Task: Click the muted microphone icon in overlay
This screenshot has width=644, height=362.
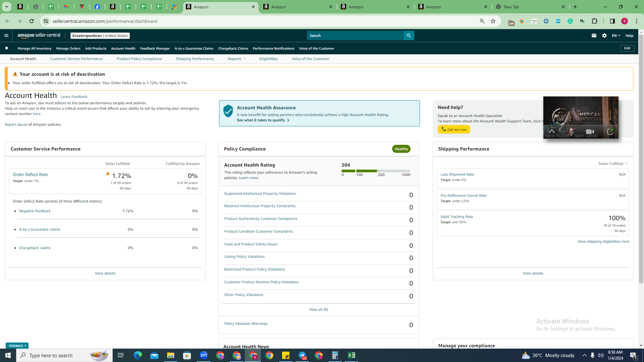Action: tap(572, 132)
